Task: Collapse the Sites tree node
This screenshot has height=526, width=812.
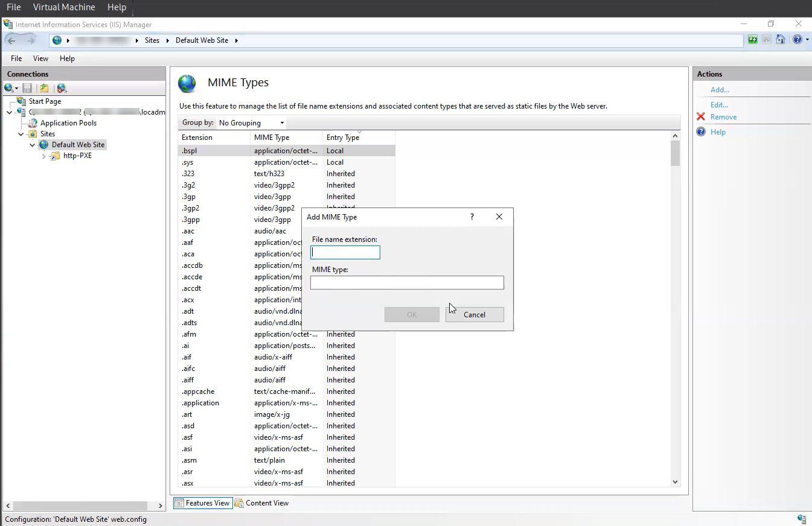Action: tap(21, 134)
